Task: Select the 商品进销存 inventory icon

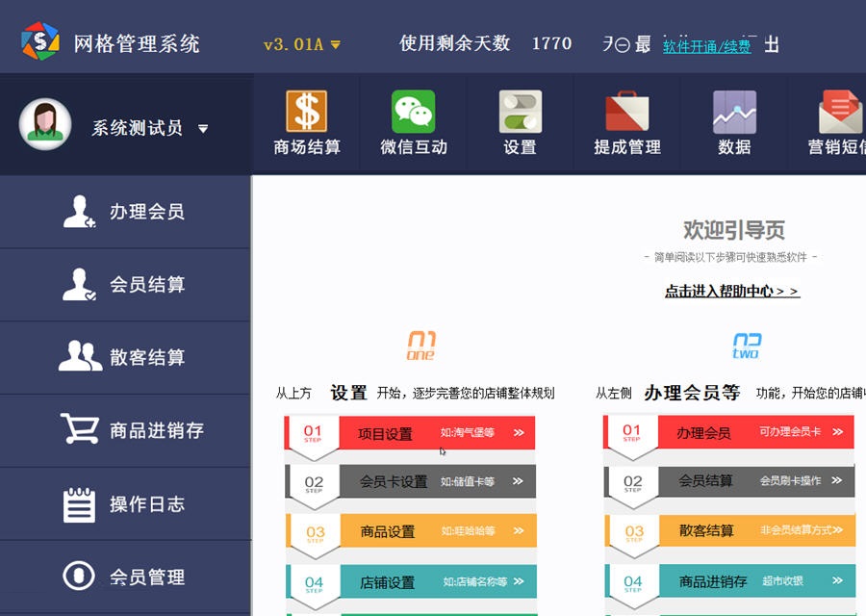Action: coord(79,430)
